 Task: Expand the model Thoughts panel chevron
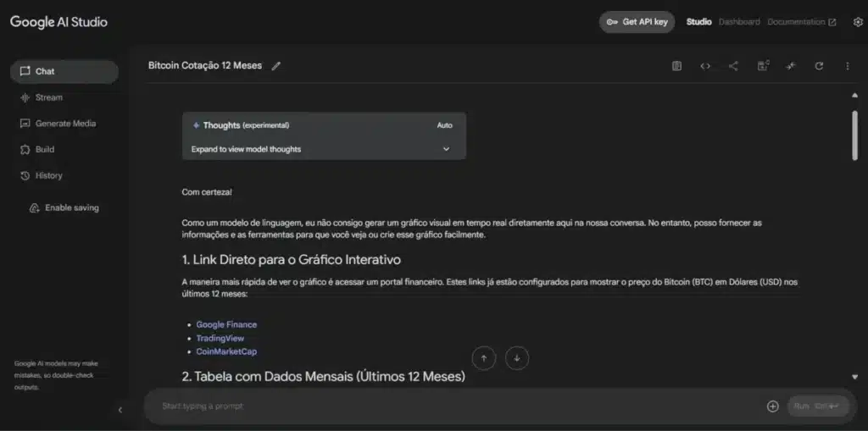tap(446, 149)
